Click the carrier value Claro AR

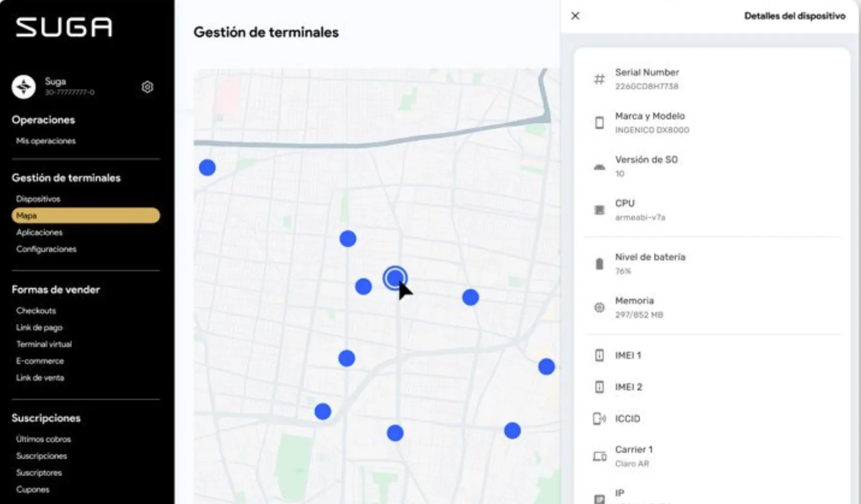pyautogui.click(x=632, y=464)
